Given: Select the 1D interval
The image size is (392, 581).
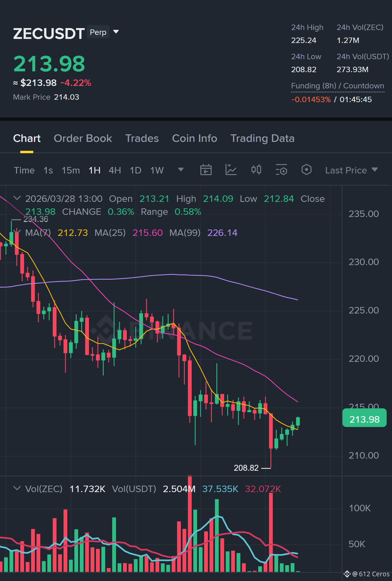Looking at the screenshot, I should pos(136,170).
